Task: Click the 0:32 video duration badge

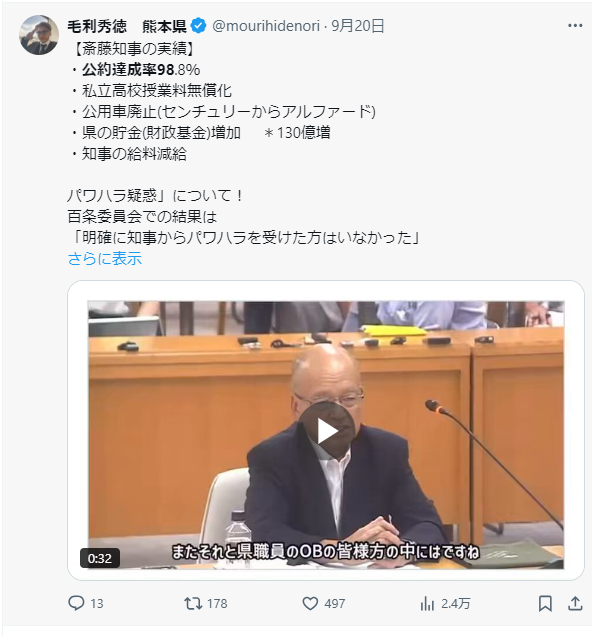Action: 99,559
